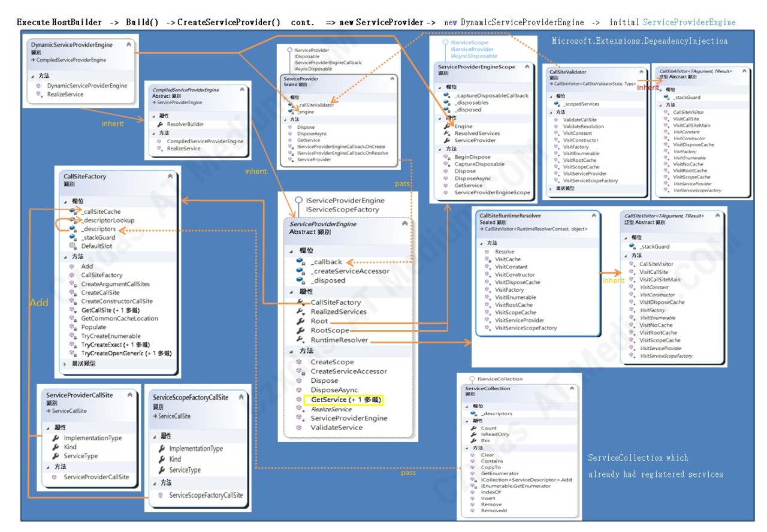Collapse the ServiceProviderEngineScope class box
This screenshot has width=767, height=532.
[x=526, y=67]
